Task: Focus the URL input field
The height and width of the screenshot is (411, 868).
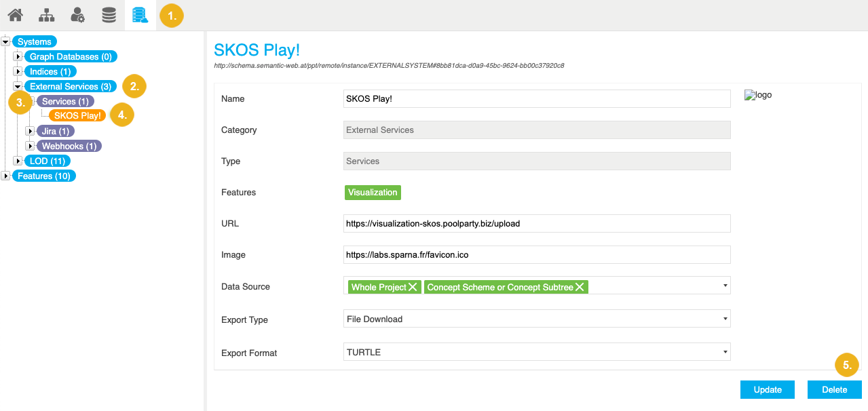Action: click(x=537, y=223)
